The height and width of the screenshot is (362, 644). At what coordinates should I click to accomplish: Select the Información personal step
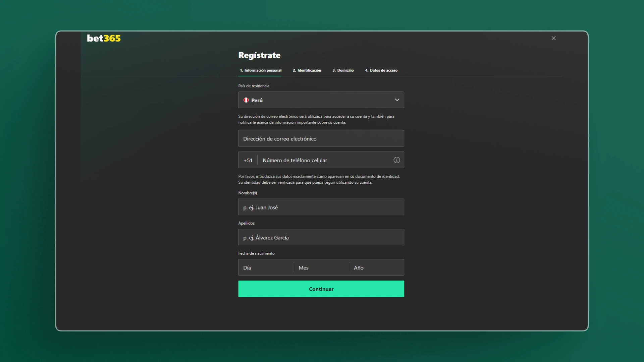260,70
